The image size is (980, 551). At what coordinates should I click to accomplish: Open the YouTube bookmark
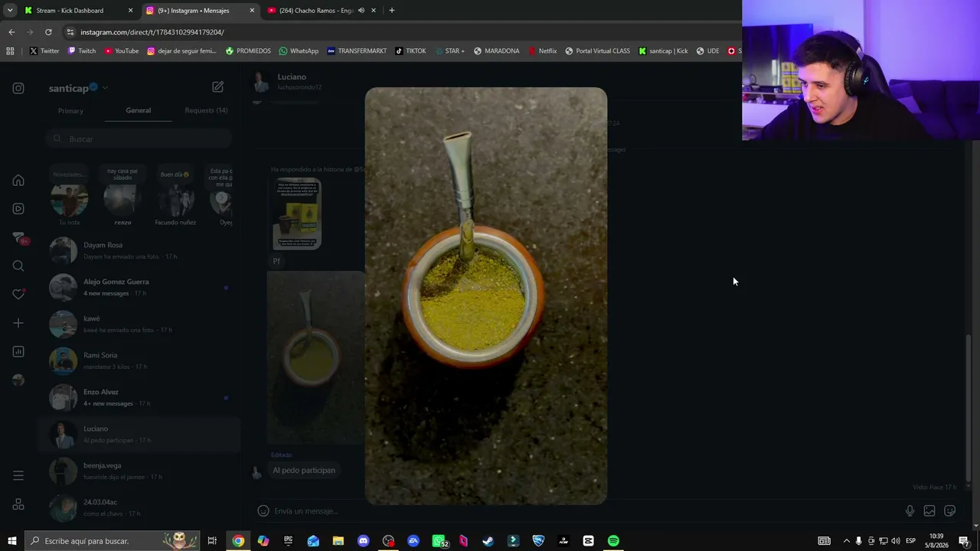tap(121, 51)
